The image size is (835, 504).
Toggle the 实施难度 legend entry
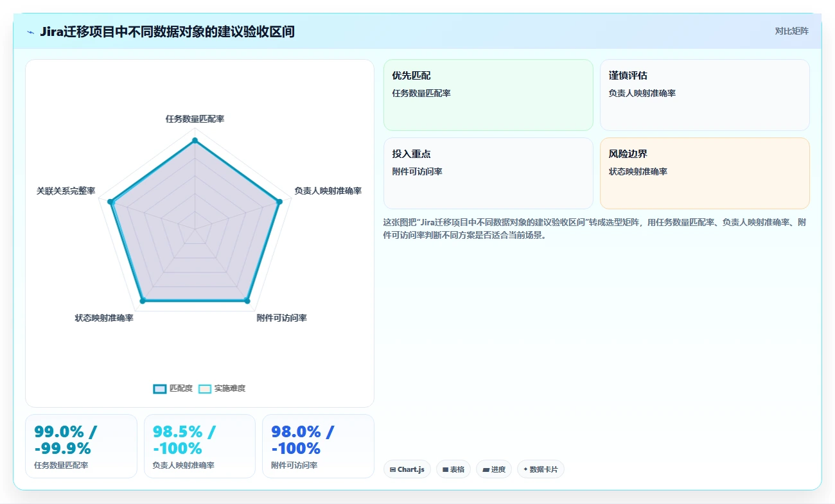coord(222,388)
